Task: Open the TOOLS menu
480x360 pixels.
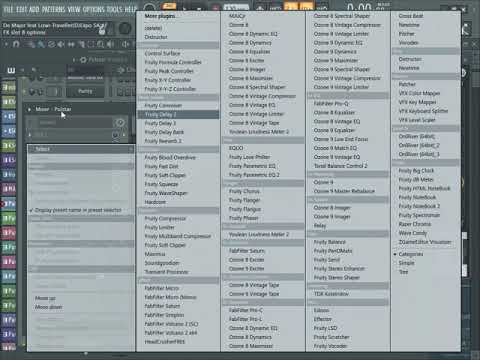Action: (116, 9)
